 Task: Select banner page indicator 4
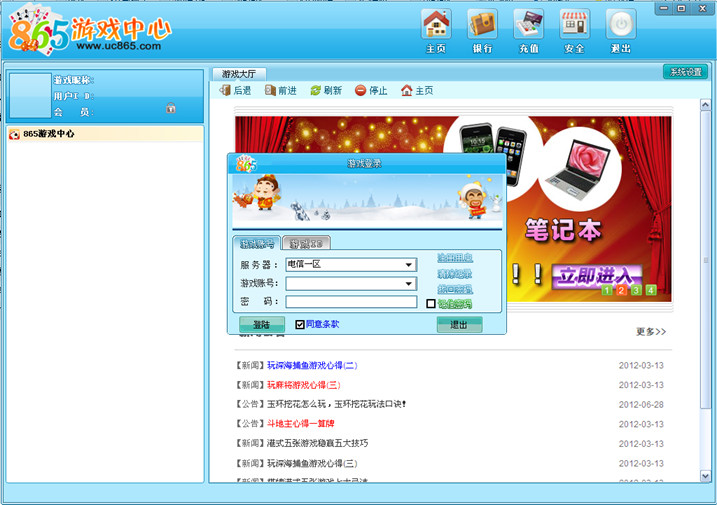pos(651,290)
